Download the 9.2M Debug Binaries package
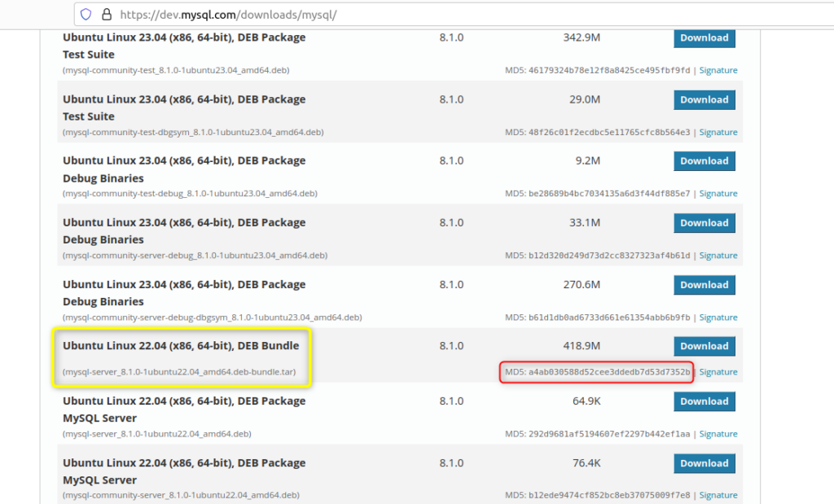Screen dimensions: 834x504 (704, 160)
